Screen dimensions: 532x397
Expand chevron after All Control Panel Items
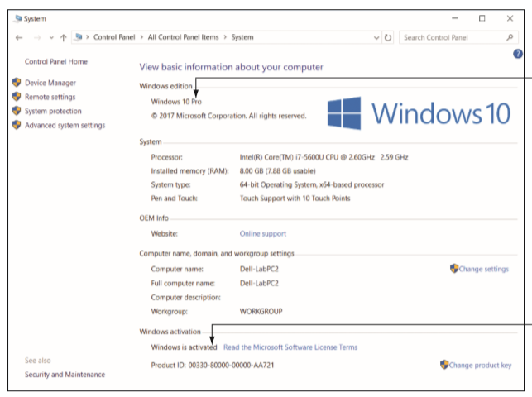click(225, 37)
